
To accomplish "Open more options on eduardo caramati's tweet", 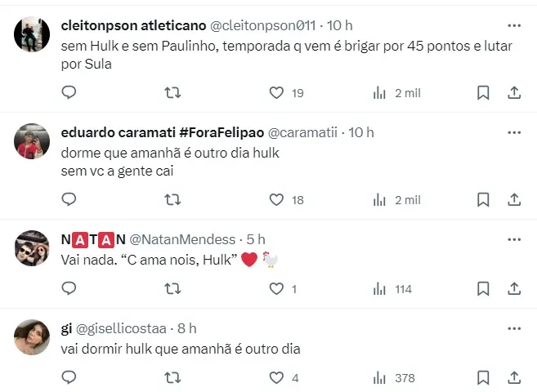I will click(x=513, y=132).
